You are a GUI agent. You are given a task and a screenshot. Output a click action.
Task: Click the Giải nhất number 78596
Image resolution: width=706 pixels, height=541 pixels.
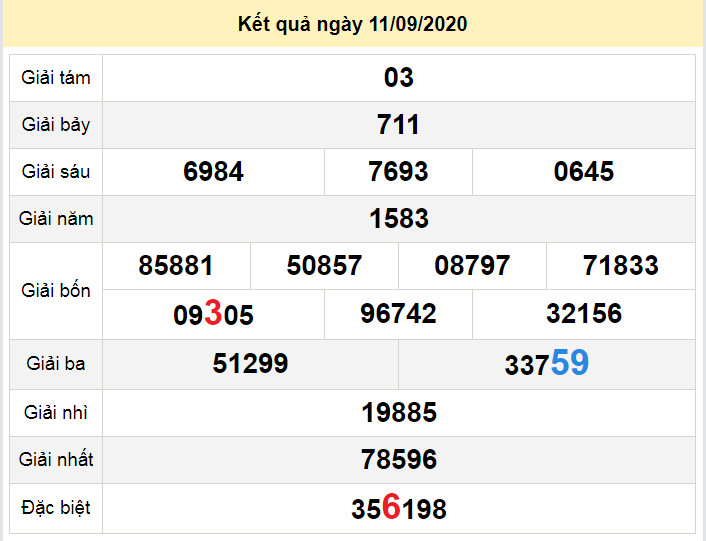(399, 460)
